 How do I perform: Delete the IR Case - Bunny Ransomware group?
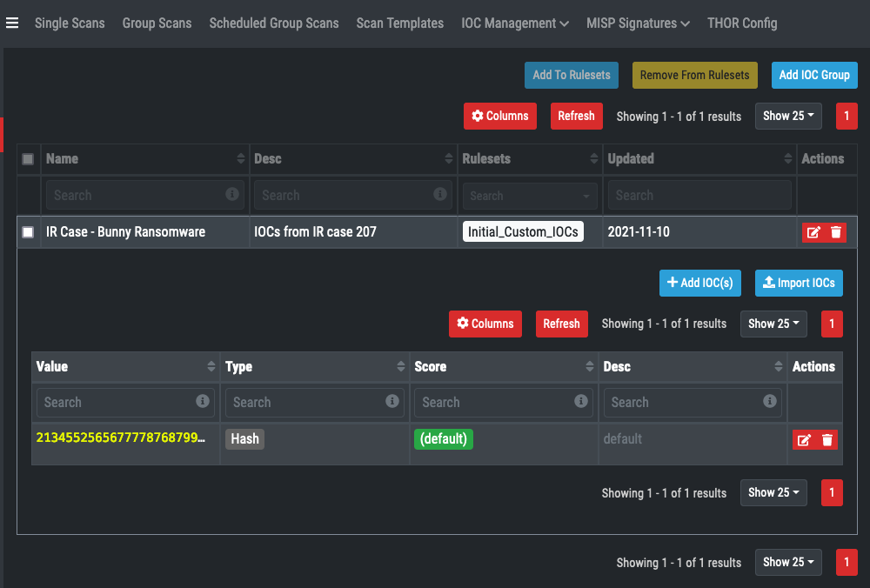835,232
